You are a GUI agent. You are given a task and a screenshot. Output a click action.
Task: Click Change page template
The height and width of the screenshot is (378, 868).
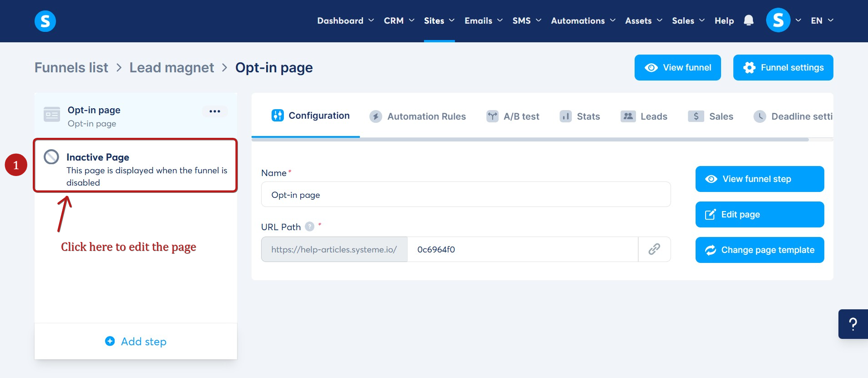pyautogui.click(x=760, y=250)
